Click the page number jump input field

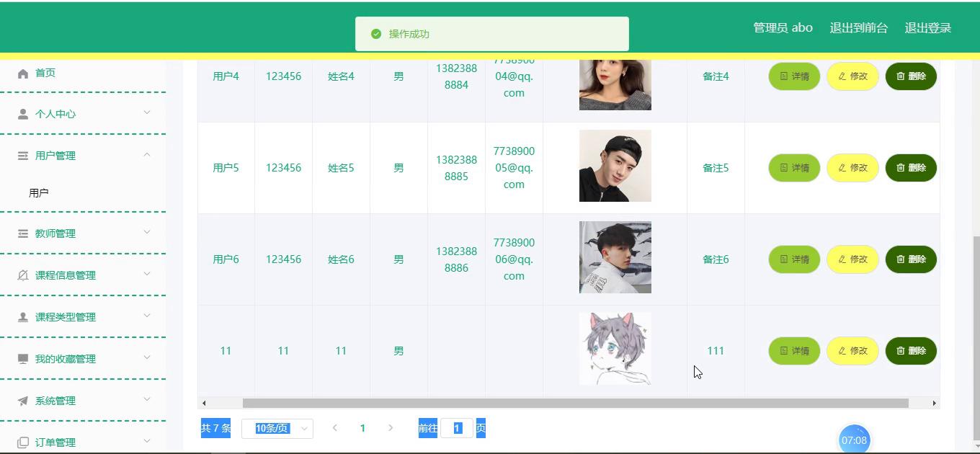pyautogui.click(x=457, y=429)
